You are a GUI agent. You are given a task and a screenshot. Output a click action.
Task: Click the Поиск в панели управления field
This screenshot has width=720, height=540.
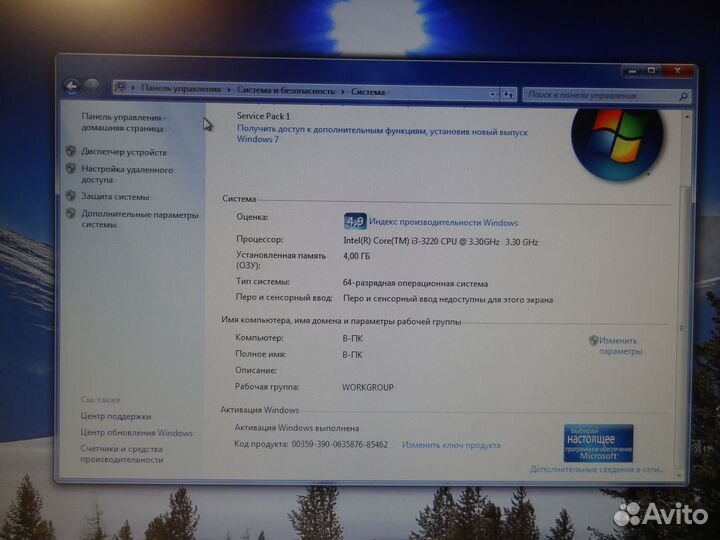click(x=600, y=95)
